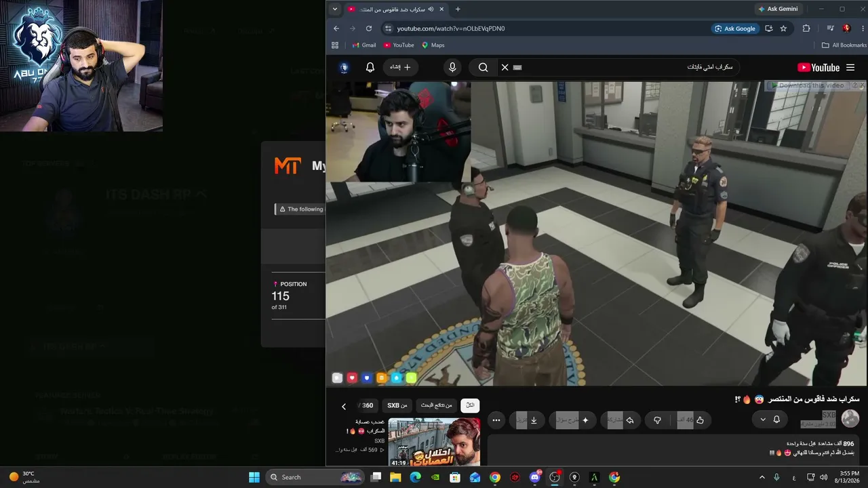Viewport: 868px width, 488px height.
Task: Open Chrome tab search dropdown
Action: coord(334,9)
